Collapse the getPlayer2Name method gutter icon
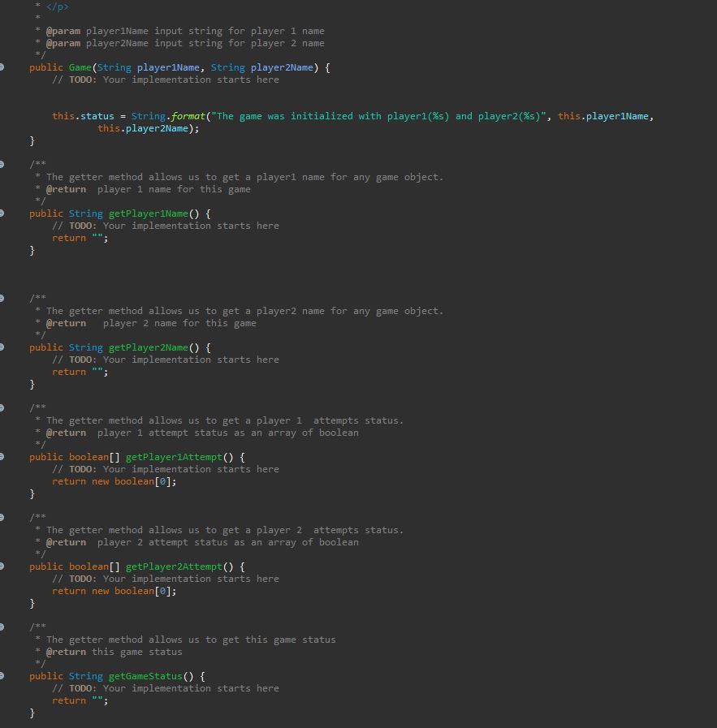717x728 pixels. point(5,347)
